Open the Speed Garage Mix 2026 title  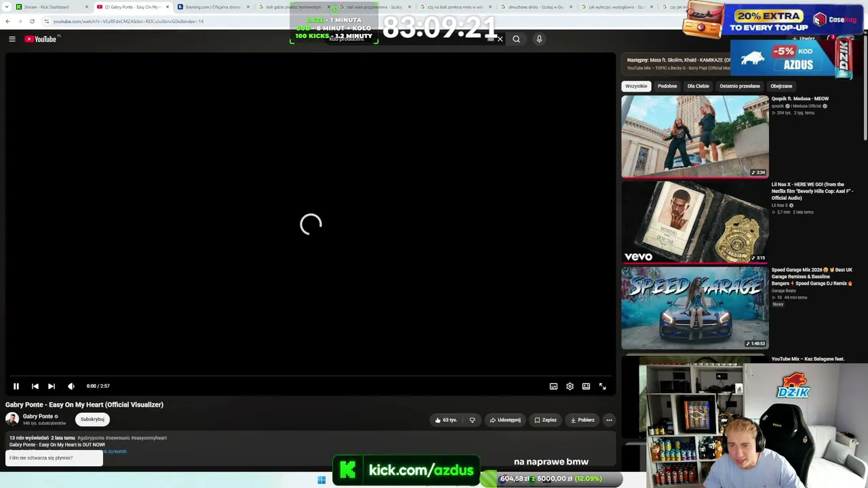point(812,277)
